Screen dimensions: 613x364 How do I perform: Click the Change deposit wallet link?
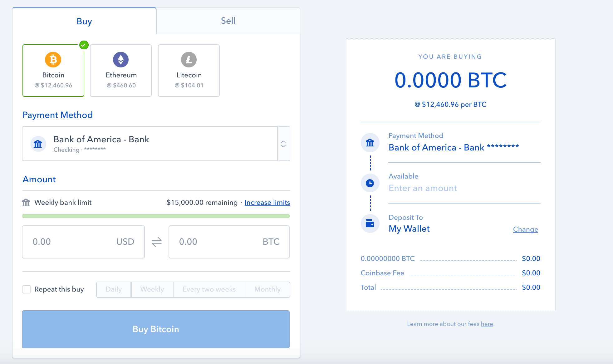pos(526,229)
